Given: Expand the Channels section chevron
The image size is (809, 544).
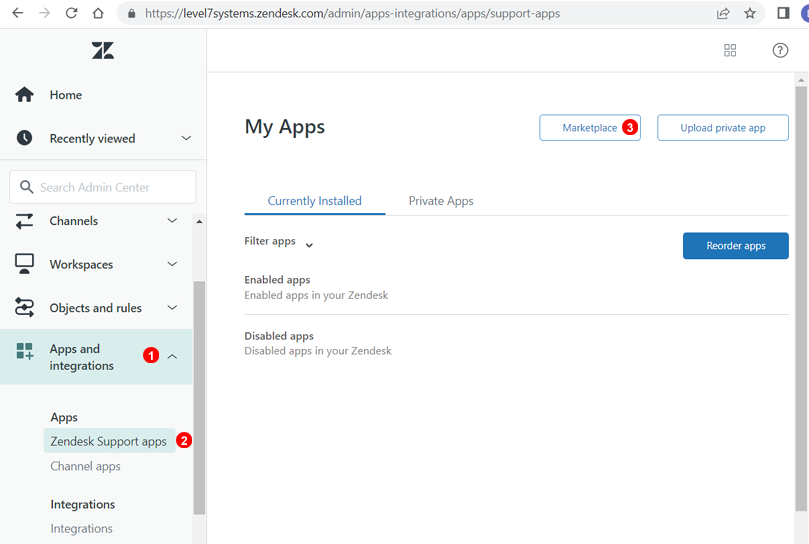Looking at the screenshot, I should [172, 221].
